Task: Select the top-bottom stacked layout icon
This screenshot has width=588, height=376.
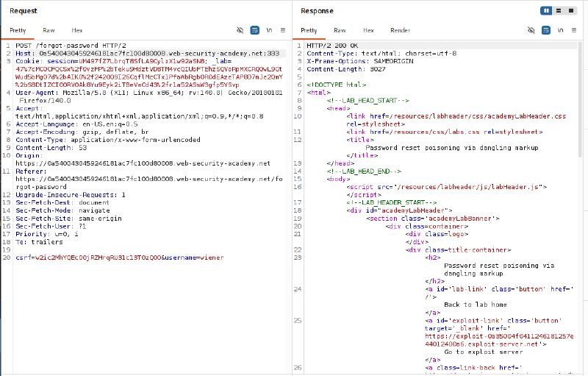Action: click(559, 10)
